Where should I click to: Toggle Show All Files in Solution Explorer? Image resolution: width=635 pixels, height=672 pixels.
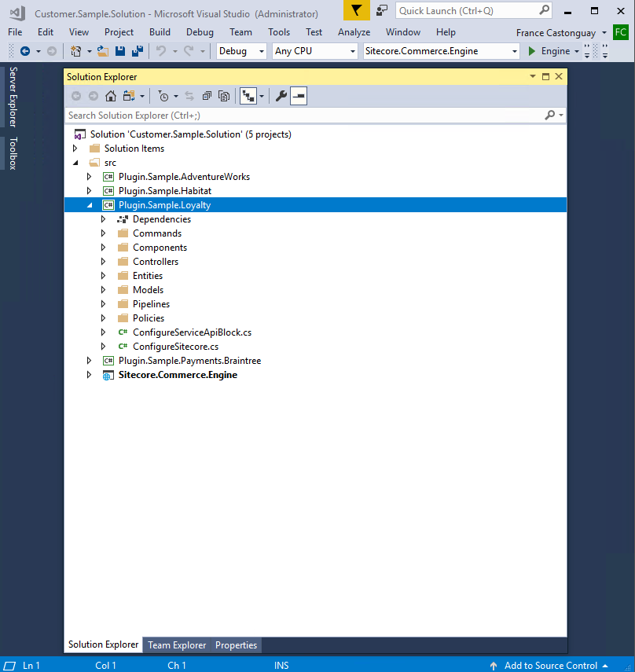click(224, 96)
